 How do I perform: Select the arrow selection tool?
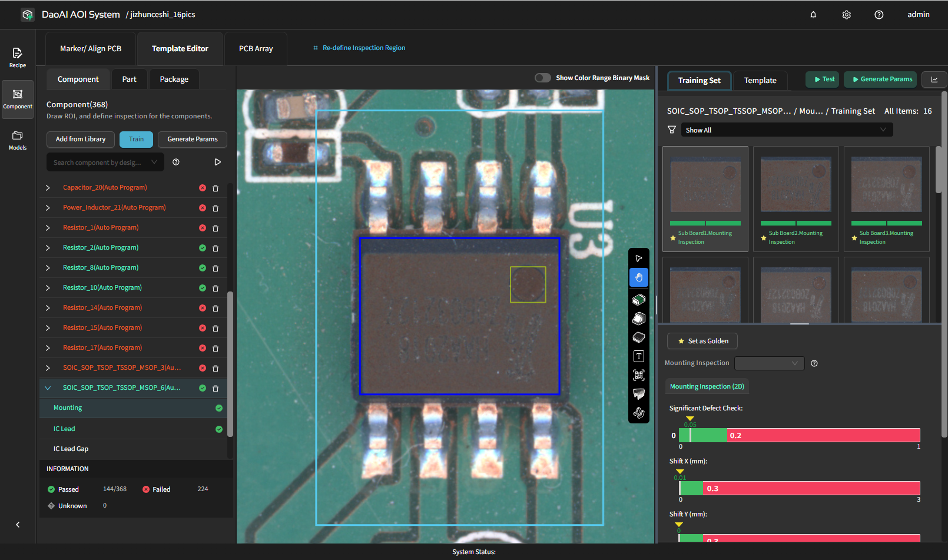click(x=638, y=258)
